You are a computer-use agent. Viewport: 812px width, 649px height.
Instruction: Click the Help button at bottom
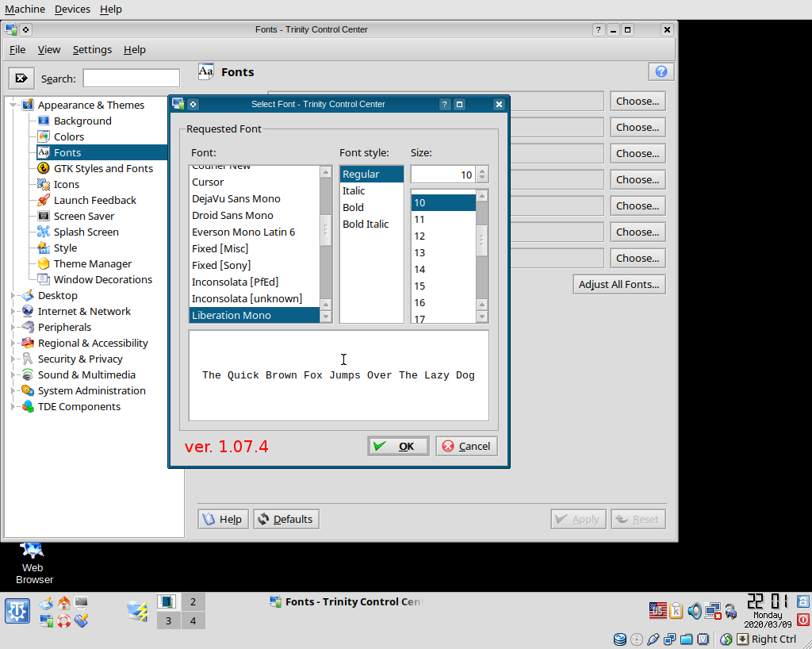[x=223, y=519]
